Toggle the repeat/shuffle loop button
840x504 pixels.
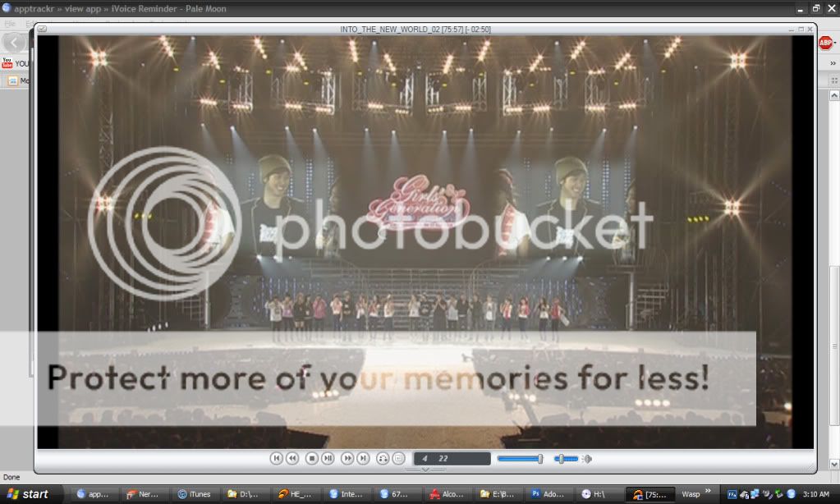click(383, 459)
